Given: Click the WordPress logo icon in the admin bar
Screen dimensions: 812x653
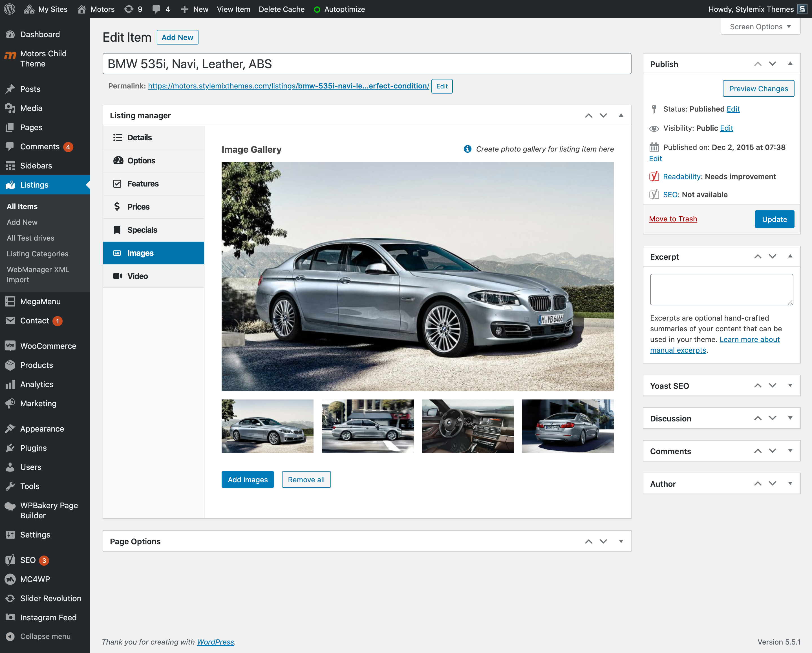Looking at the screenshot, I should 10,9.
